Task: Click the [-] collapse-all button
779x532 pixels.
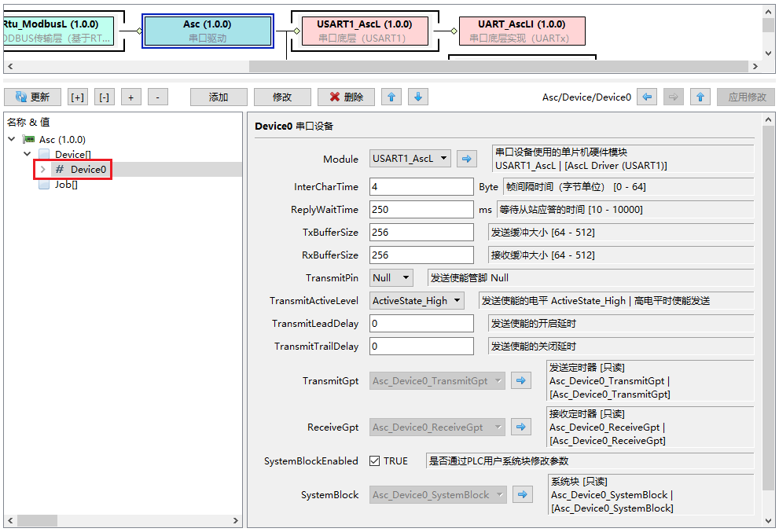Action: coord(104,97)
